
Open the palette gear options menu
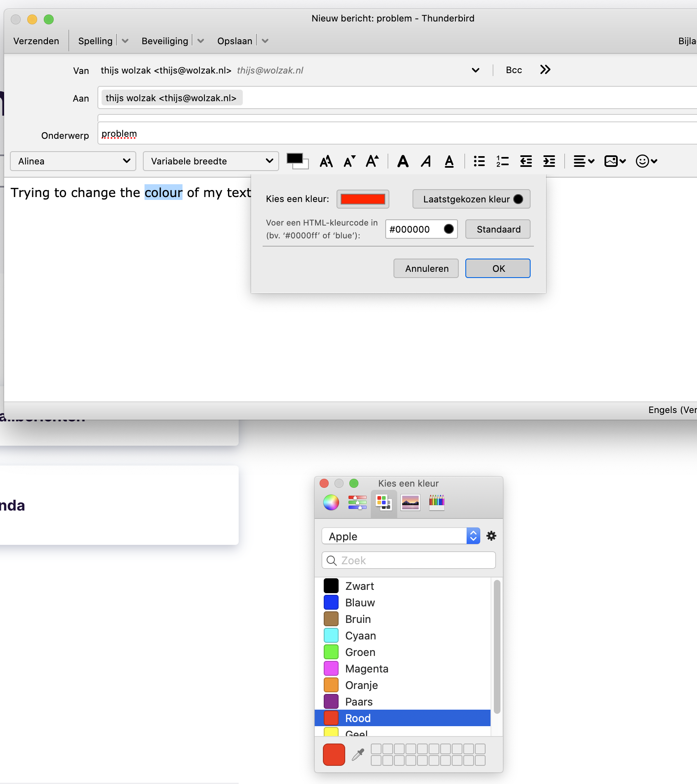(x=491, y=536)
